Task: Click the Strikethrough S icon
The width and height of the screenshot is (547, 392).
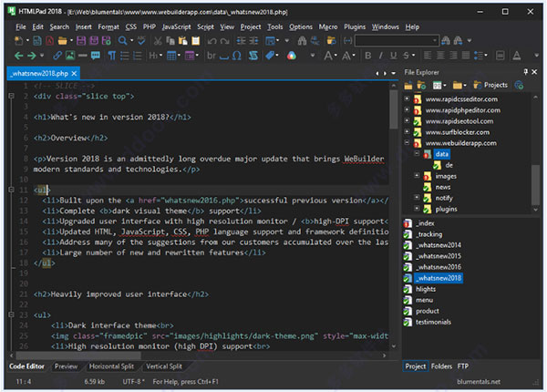Action: coord(406,56)
